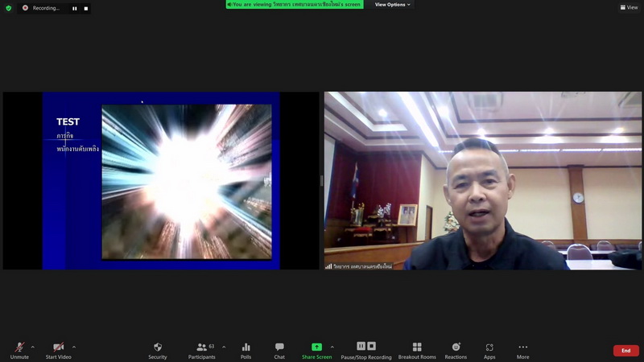Image resolution: width=644 pixels, height=362 pixels.
Task: Expand the Share Screen options arrow
Action: 332,347
